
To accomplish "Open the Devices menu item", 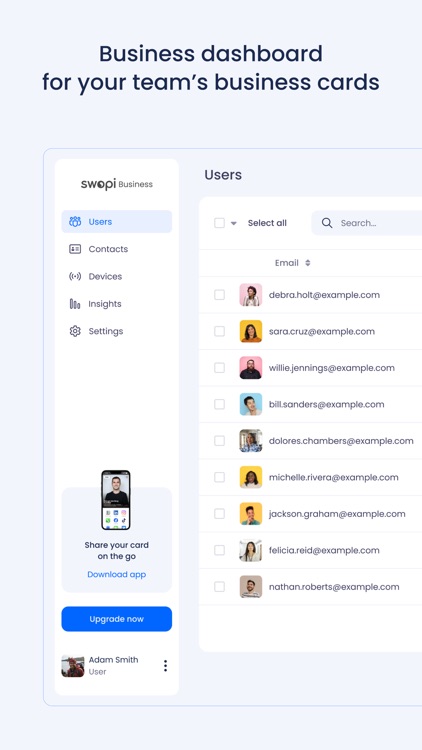I will (117, 276).
